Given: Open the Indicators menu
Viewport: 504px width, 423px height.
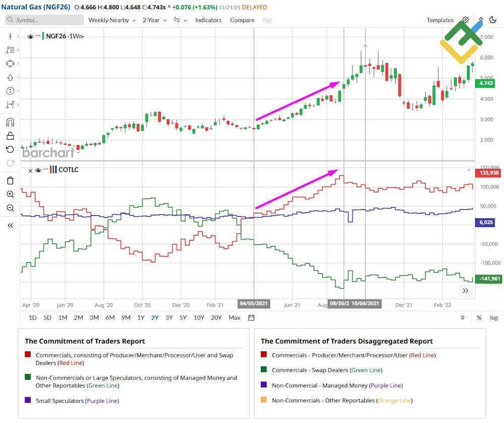Looking at the screenshot, I should point(208,20).
